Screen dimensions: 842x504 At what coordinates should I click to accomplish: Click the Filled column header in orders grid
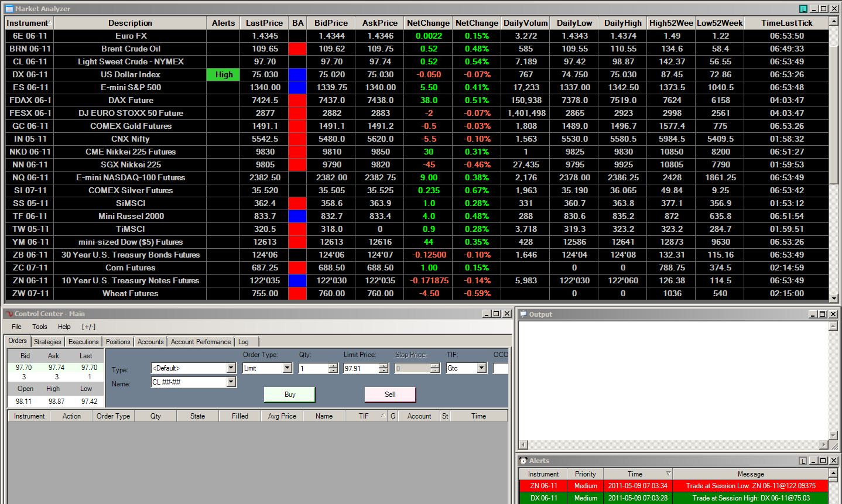(240, 416)
